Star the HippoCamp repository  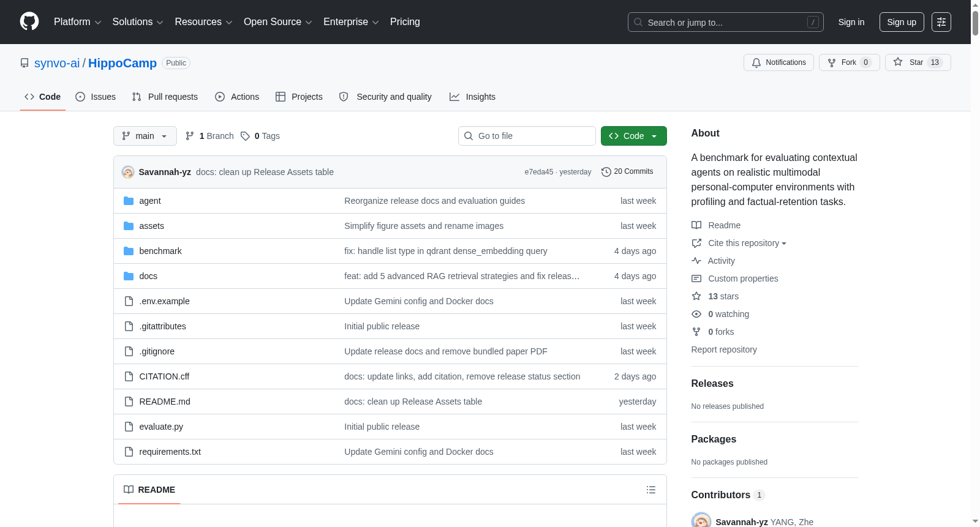(918, 62)
